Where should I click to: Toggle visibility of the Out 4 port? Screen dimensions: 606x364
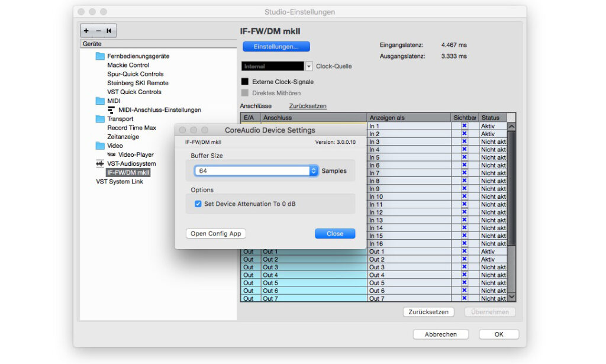pos(464,275)
